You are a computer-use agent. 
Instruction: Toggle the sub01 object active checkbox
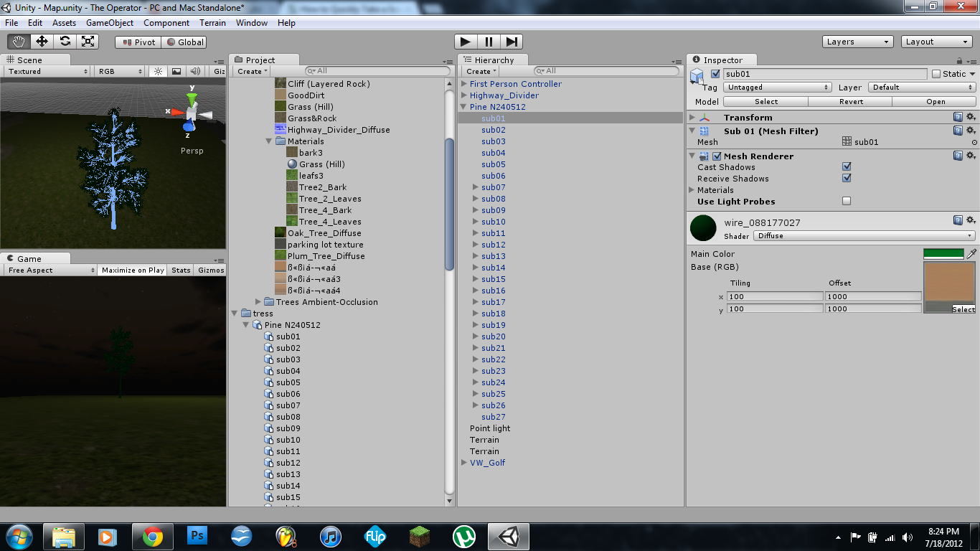[715, 73]
